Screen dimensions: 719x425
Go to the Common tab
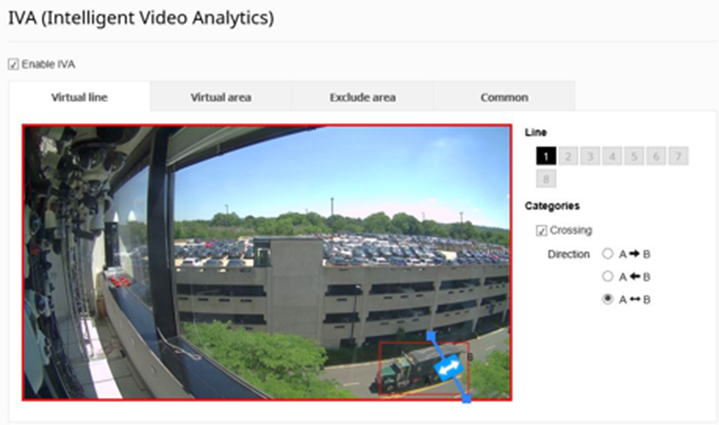504,97
